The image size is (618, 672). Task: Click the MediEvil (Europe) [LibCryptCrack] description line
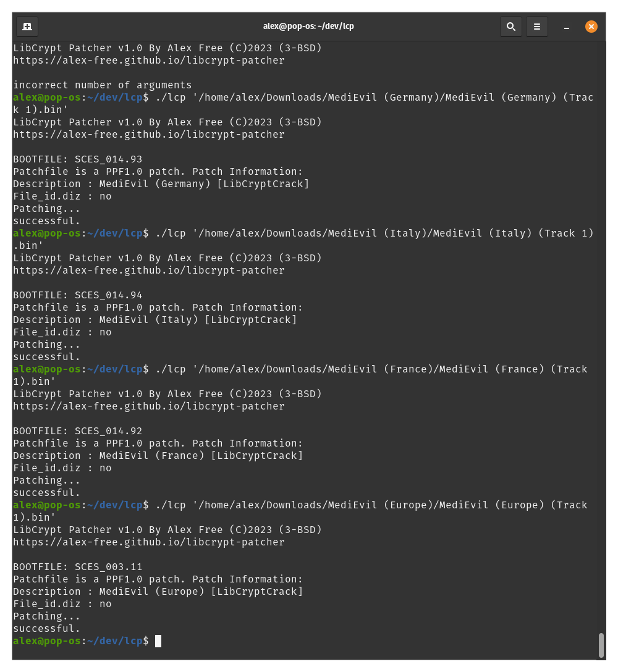coord(158,592)
